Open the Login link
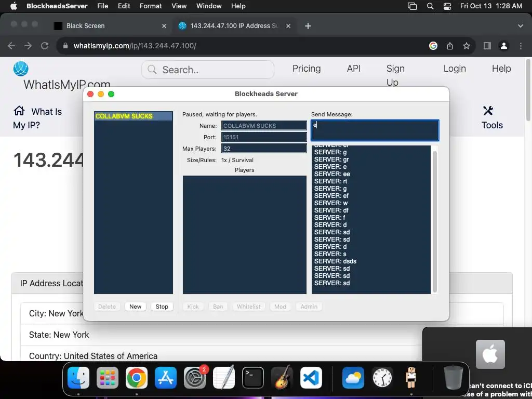Image resolution: width=532 pixels, height=399 pixels. [x=454, y=69]
